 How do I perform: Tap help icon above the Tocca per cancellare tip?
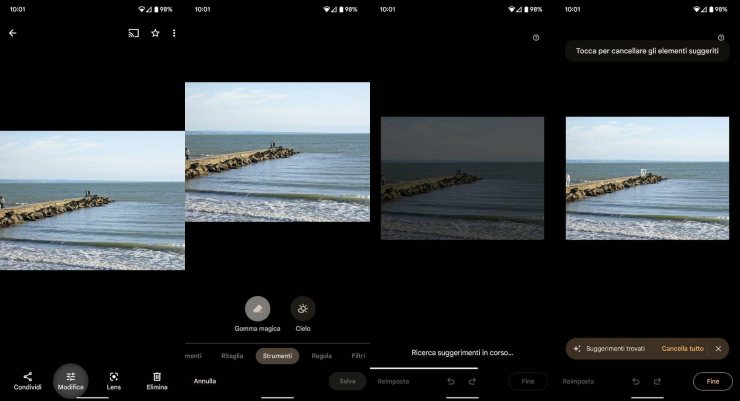[x=721, y=37]
